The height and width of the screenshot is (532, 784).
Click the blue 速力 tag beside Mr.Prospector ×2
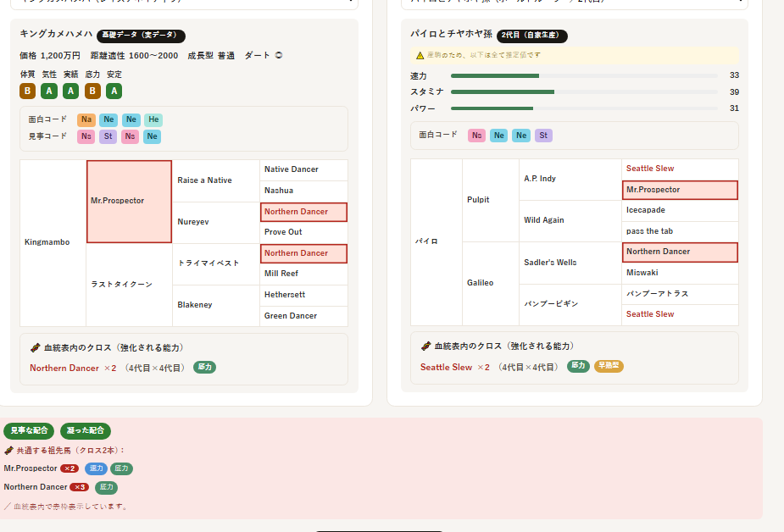[x=96, y=468]
